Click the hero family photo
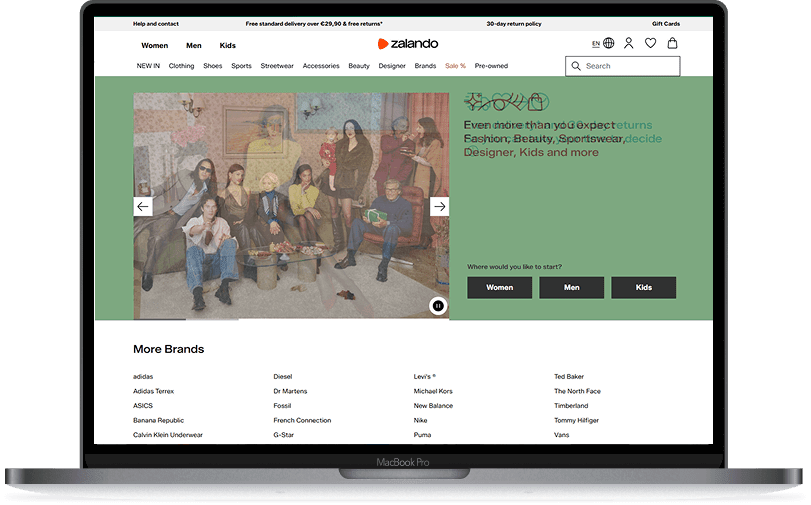Screen dimensions: 811x505 [x=291, y=206]
